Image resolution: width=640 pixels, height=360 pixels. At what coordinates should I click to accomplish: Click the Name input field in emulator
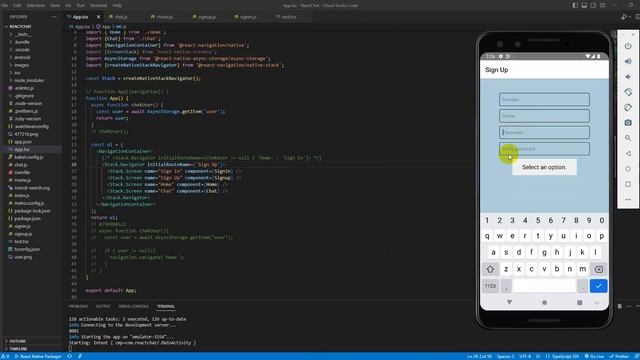544,116
